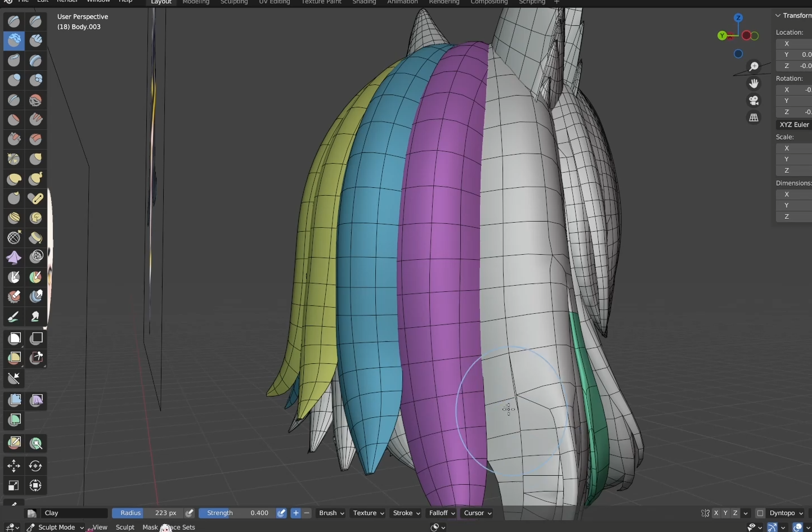Click the zoom magnifier viewport icon

click(x=753, y=67)
